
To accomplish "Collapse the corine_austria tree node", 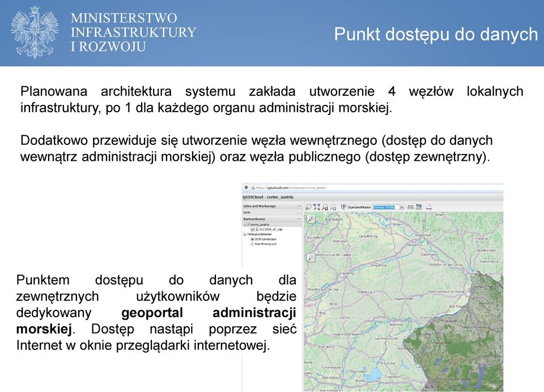I will [245, 225].
